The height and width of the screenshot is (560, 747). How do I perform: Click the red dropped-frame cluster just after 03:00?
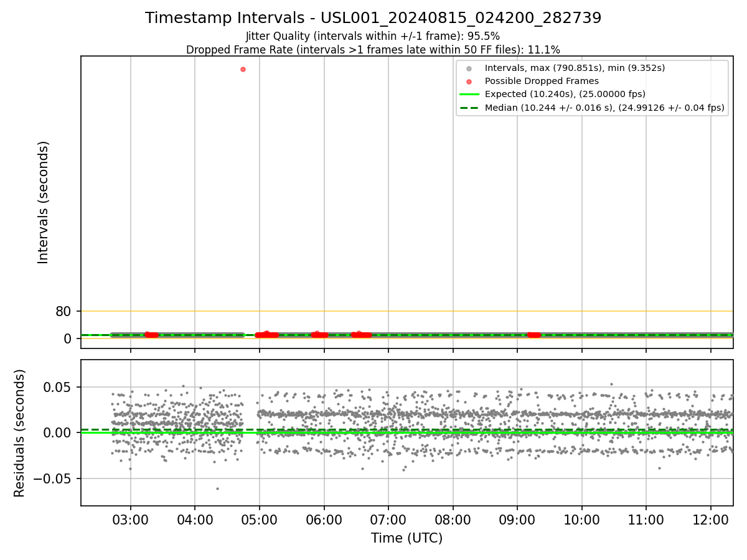point(151,335)
